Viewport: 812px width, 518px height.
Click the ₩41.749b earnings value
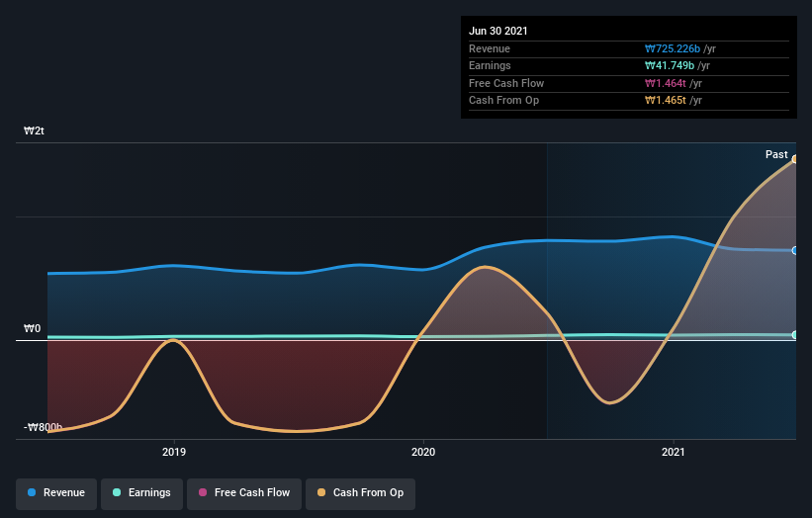669,65
